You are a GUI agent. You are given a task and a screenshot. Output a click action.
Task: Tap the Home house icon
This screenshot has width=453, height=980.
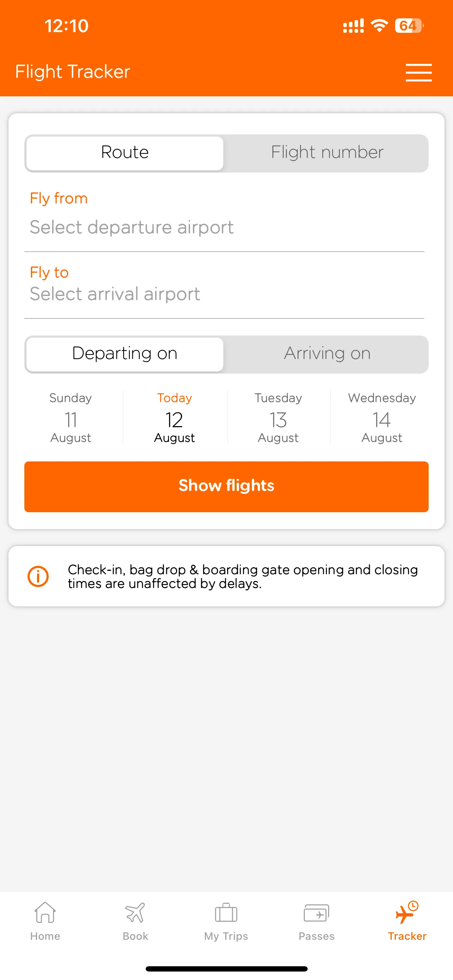tap(45, 913)
